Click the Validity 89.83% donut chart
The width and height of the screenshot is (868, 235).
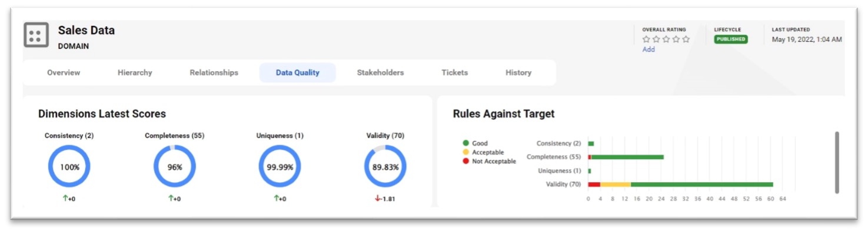[x=385, y=167]
